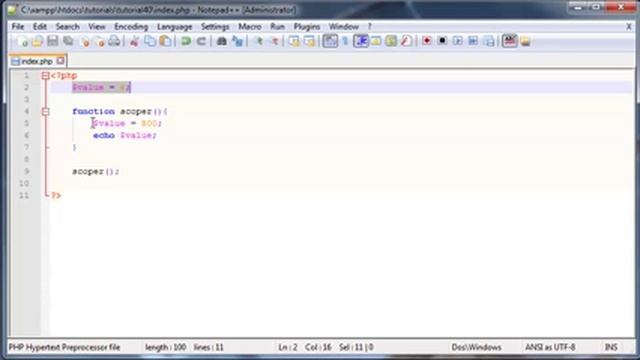Open the File menu
Screen dimensions: 640x360
18,27
